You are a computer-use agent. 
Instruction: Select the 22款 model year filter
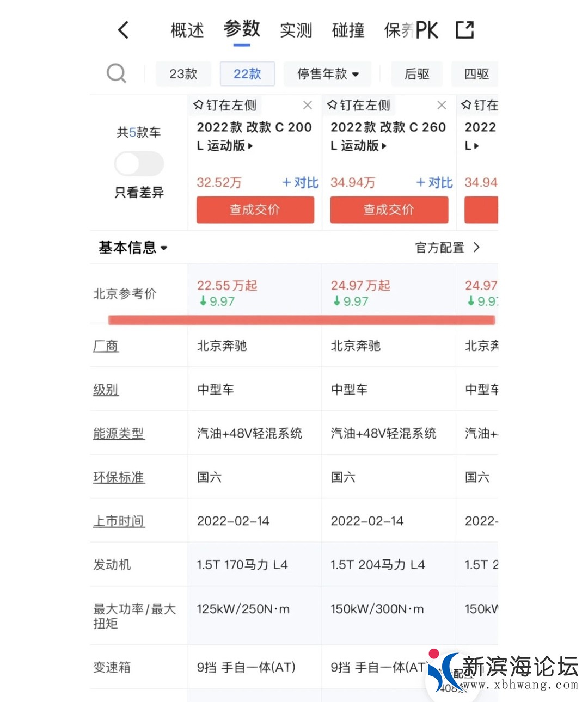[x=247, y=74]
